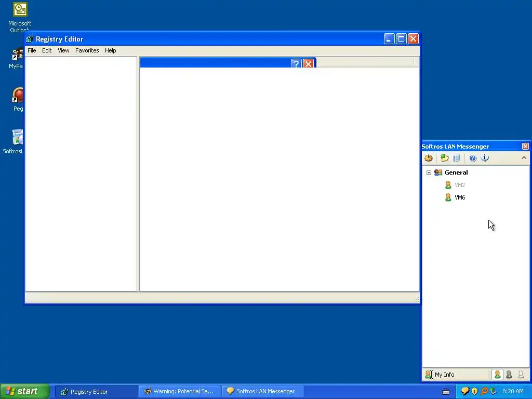Open message history notebook icon
The width and height of the screenshot is (532, 399).
tap(457, 158)
